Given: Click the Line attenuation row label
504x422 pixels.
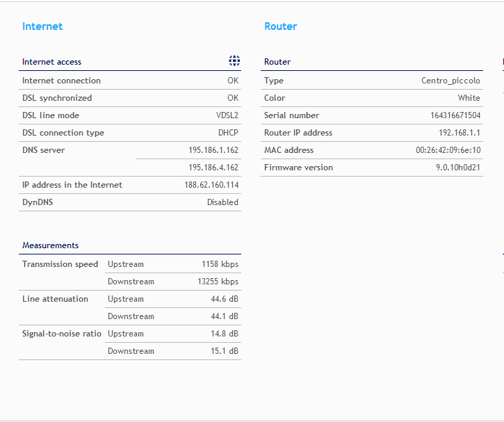Looking at the screenshot, I should click(x=56, y=299).
